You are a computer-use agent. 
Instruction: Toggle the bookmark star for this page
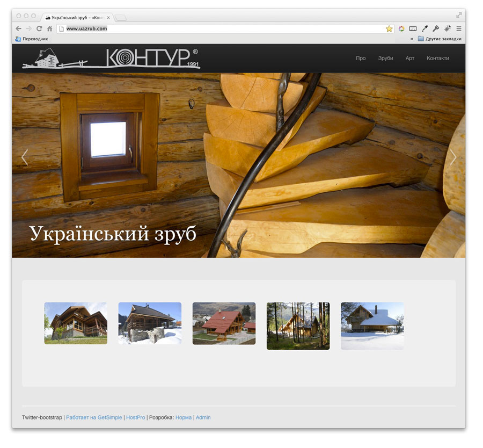[x=389, y=28]
